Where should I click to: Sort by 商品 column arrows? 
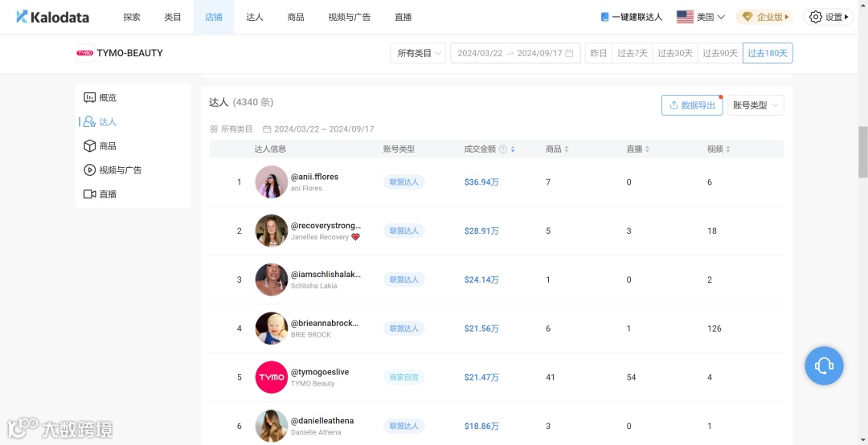567,149
